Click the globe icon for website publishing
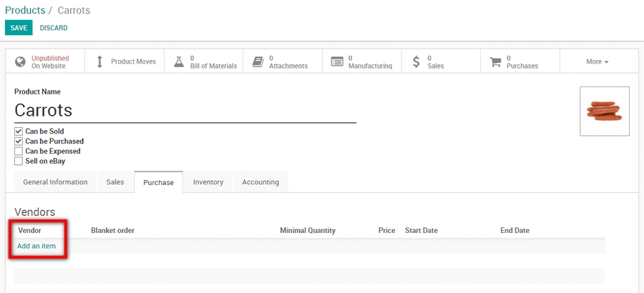Viewport: 644px width, 293px height. point(20,62)
